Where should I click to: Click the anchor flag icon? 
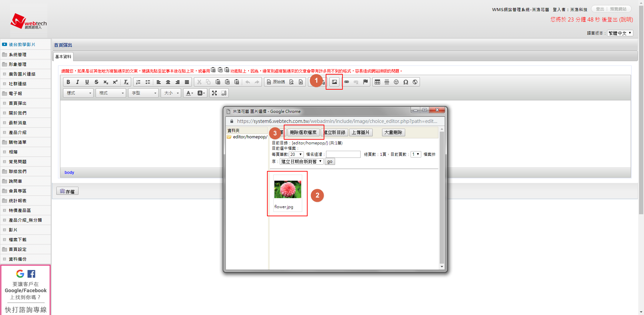(x=365, y=82)
